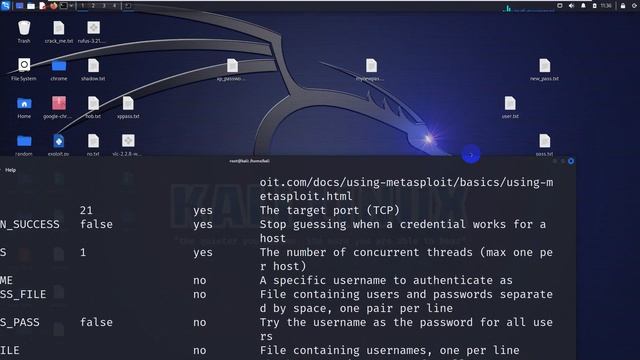Open the Trash desktop icon
Viewport: 640px width, 360px height.
click(24, 31)
